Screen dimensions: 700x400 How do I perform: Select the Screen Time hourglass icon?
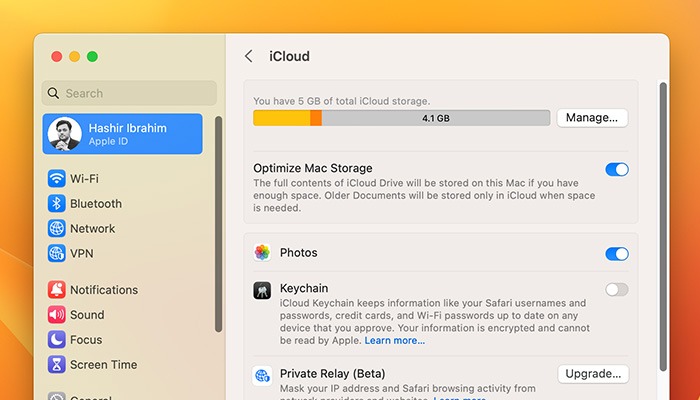(57, 365)
